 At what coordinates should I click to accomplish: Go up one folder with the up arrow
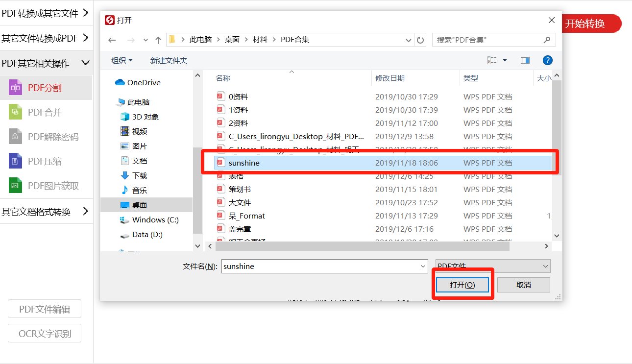coord(157,40)
